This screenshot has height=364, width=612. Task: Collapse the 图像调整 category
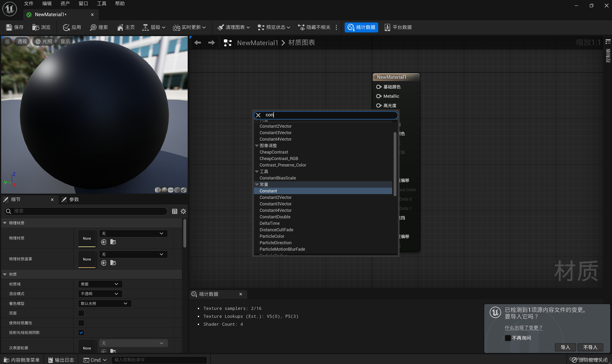tap(257, 146)
